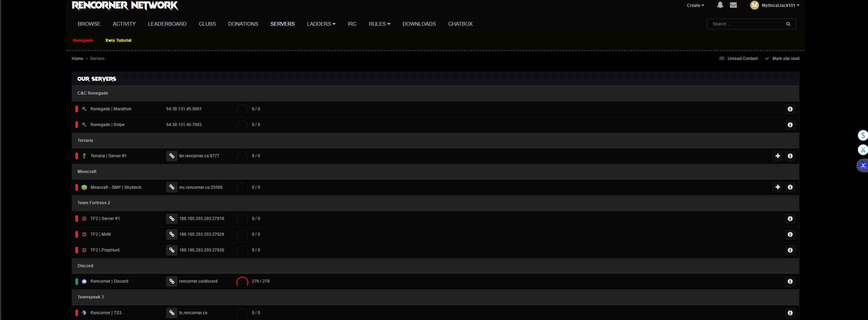Expand the Ladders dropdown menu

click(321, 24)
